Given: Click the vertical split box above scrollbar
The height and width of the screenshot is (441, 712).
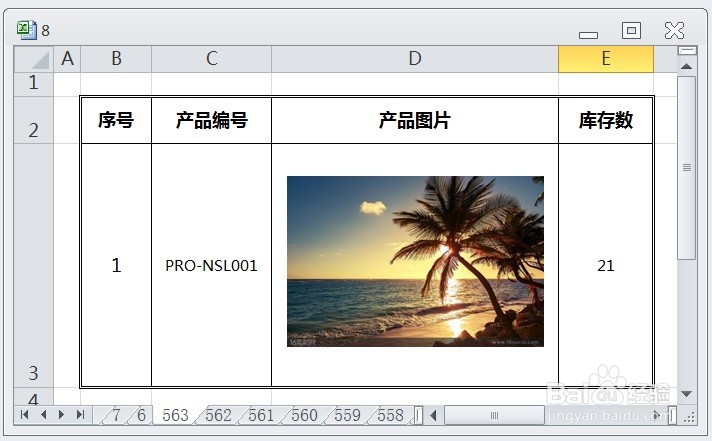Looking at the screenshot, I should [687, 50].
